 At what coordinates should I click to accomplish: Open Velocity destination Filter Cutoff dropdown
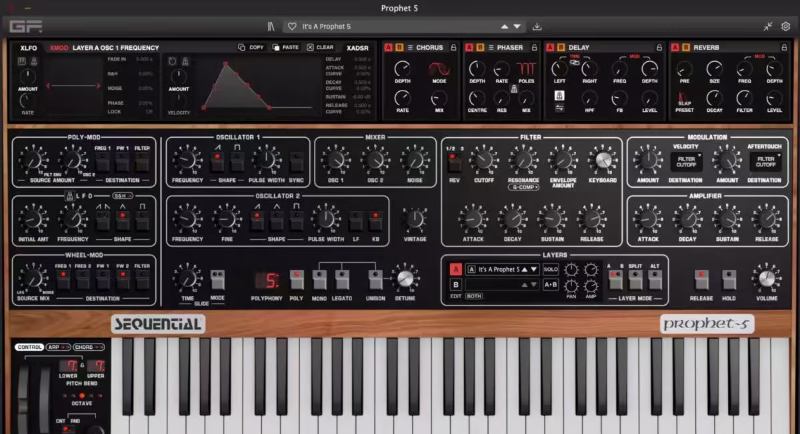point(686,162)
